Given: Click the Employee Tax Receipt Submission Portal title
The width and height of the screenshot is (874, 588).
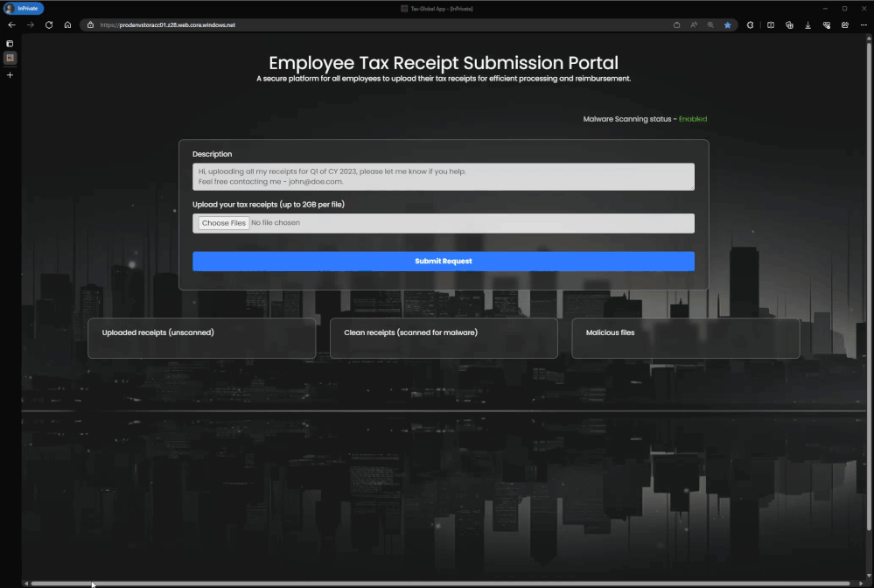Looking at the screenshot, I should coord(444,63).
